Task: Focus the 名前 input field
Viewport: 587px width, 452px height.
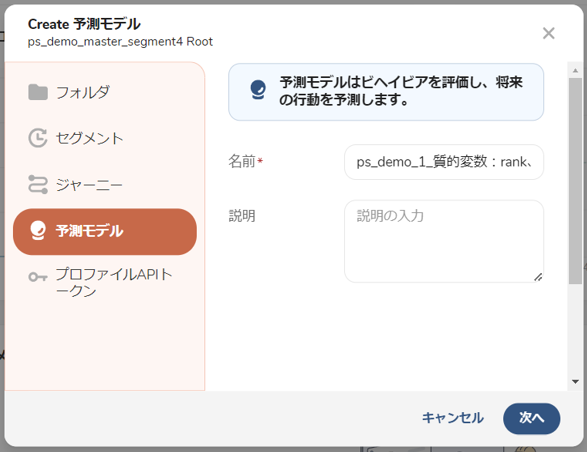Action: tap(444, 162)
